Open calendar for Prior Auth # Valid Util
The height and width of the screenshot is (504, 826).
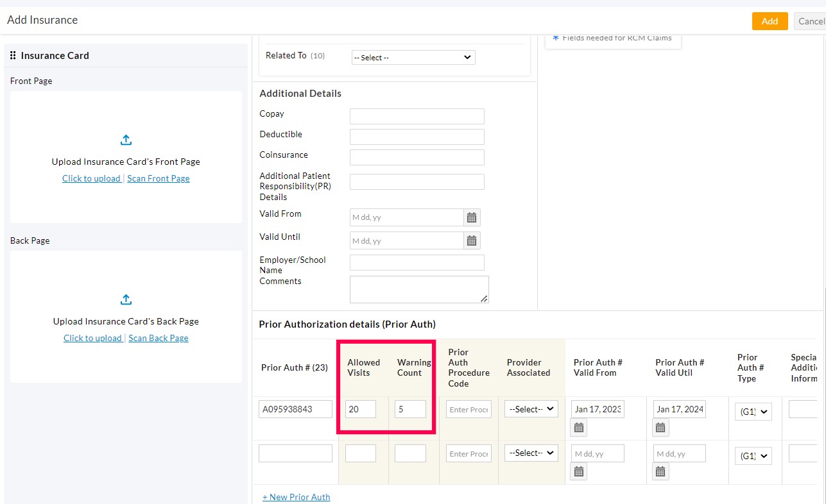660,427
